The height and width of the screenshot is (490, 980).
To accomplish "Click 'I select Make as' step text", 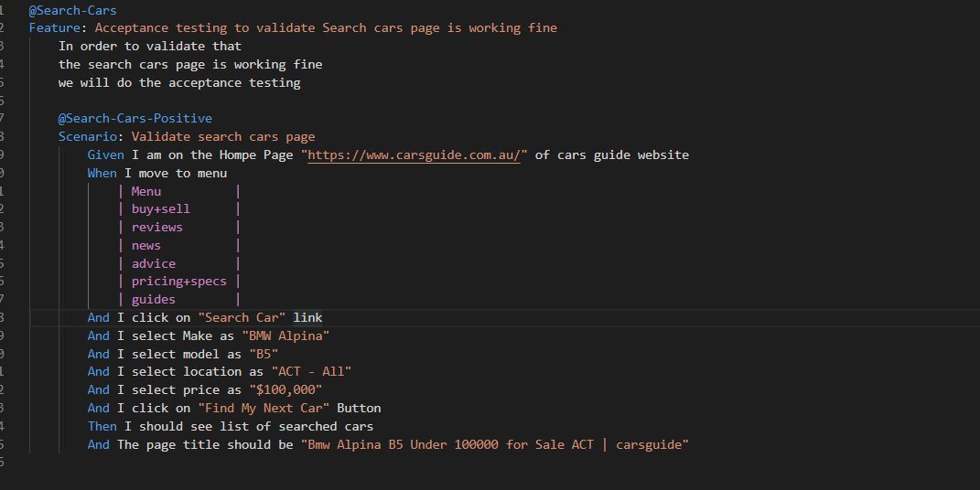I will click(x=176, y=336).
